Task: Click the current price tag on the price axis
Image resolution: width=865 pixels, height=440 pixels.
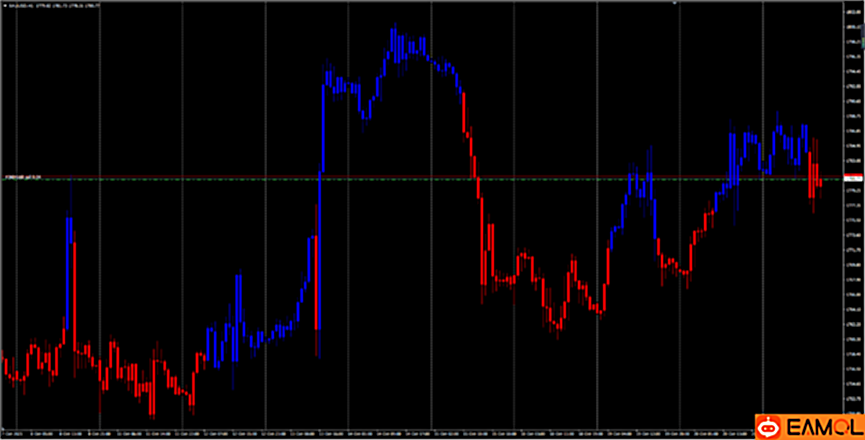Action: pyautogui.click(x=852, y=178)
